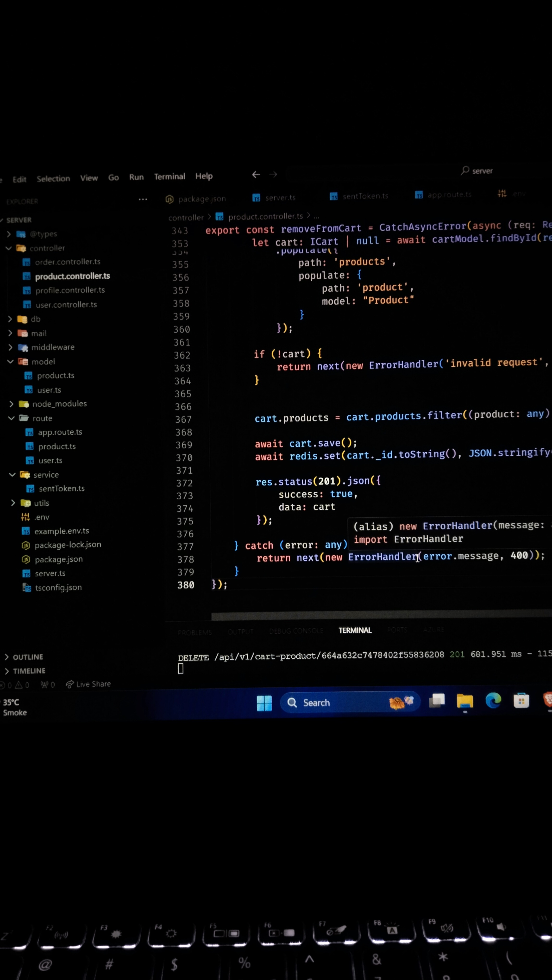This screenshot has height=980, width=552.
Task: Open user.controller.ts in explorer
Action: (66, 305)
